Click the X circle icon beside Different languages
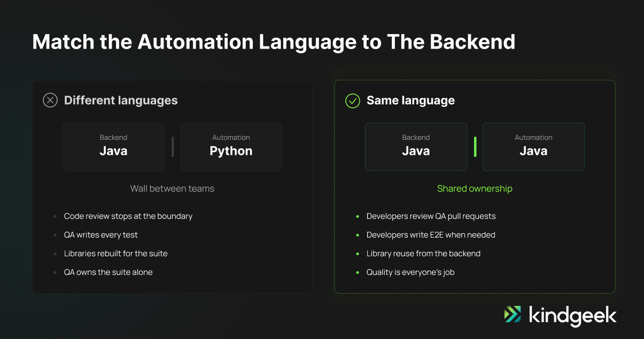Image resolution: width=644 pixels, height=339 pixels. [x=50, y=100]
